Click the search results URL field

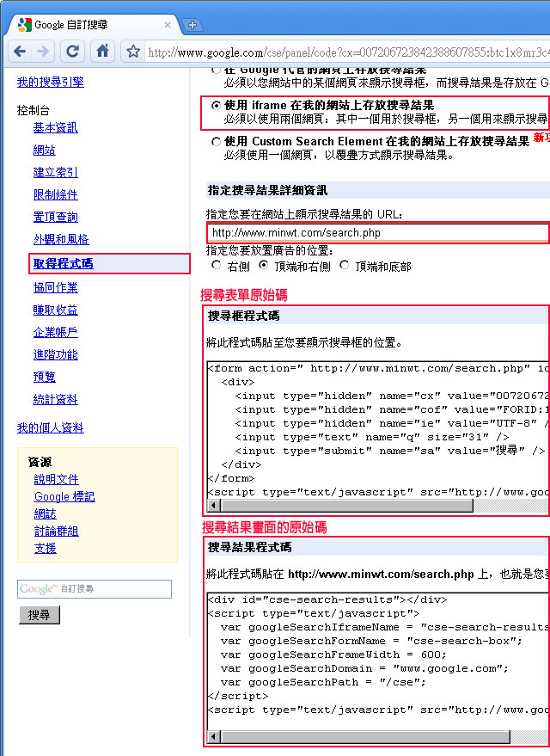pos(378,233)
